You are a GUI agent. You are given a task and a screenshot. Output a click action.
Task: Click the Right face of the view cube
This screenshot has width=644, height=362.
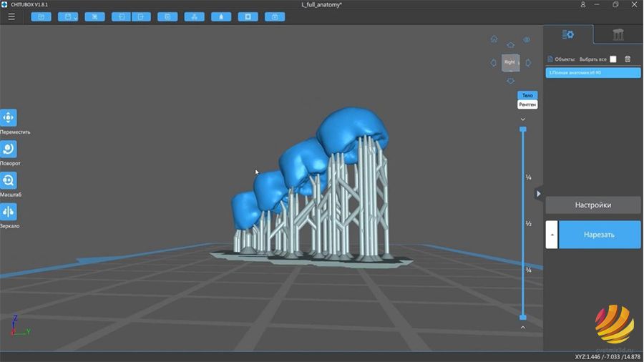(509, 62)
